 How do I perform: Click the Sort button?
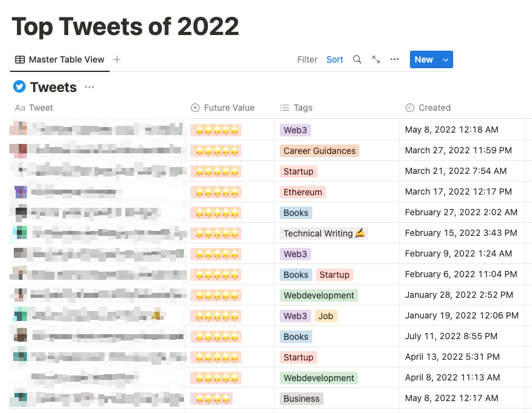[335, 59]
